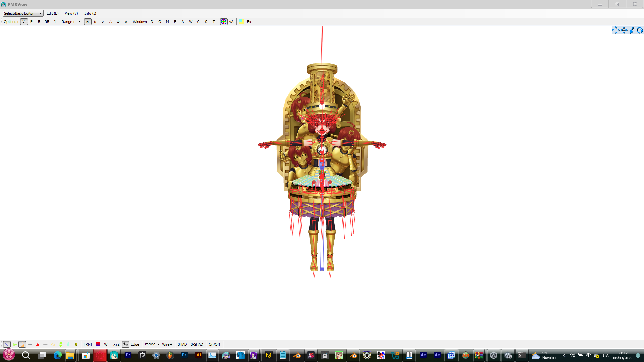Open File Explorer from the taskbar

coord(70,355)
